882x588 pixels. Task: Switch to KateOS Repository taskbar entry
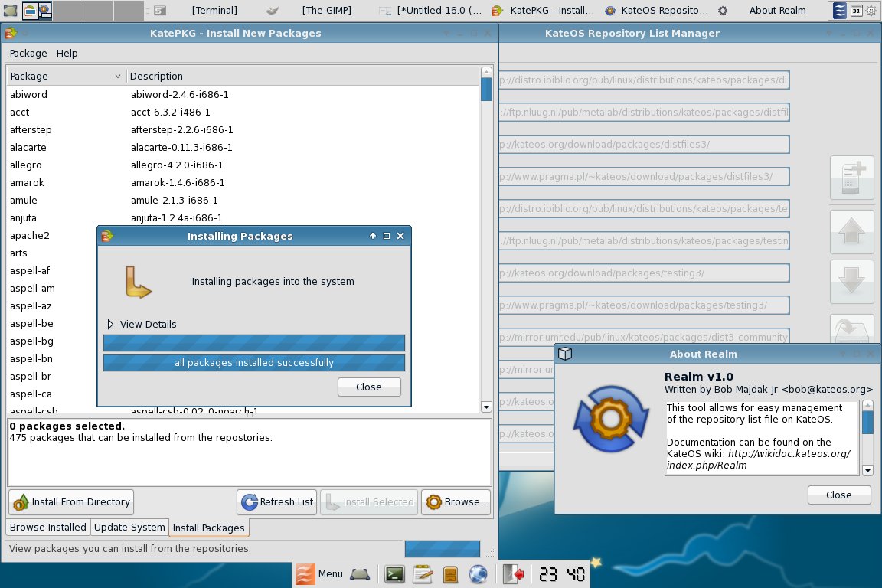656,10
